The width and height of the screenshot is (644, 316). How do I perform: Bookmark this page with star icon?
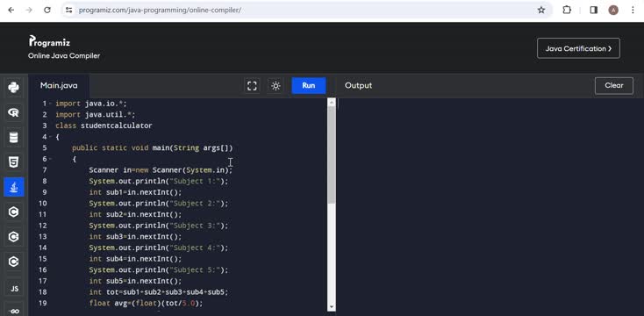541,10
